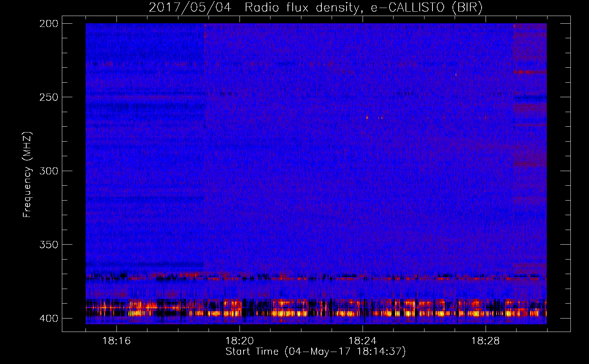
Task: Click the 'Start Time (04-May-17 18:14:37)' label
Action: [316, 352]
